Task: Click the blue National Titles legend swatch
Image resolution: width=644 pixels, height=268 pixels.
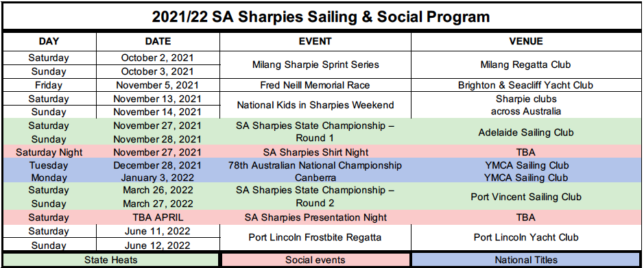Action: click(x=526, y=260)
